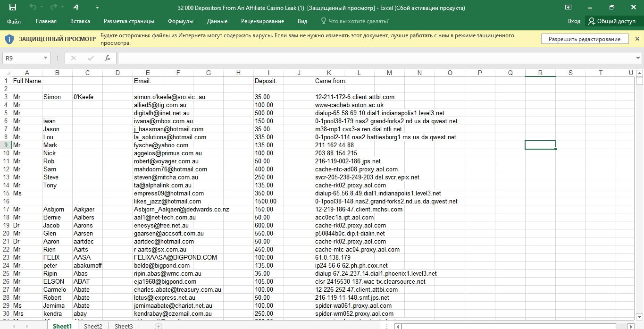The width and height of the screenshot is (644, 329).
Task: Click the add new sheet plus icon
Action: (x=159, y=326)
